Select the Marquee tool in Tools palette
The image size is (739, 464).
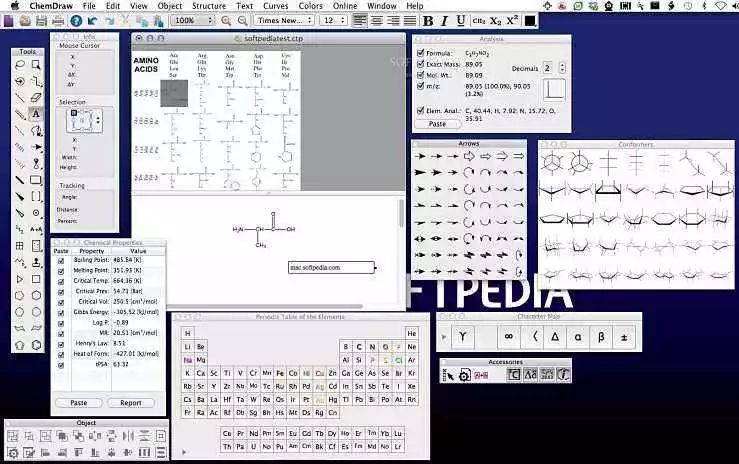pyautogui.click(x=36, y=65)
